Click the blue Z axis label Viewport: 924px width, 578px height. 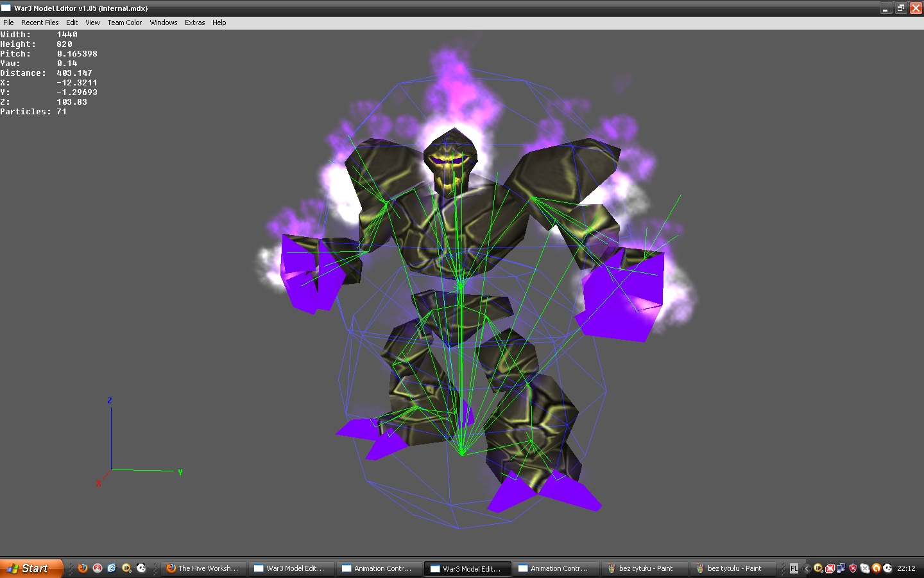click(110, 400)
